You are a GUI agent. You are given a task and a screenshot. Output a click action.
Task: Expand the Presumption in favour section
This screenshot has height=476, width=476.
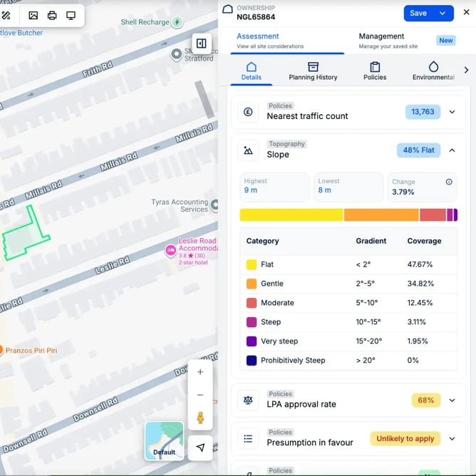point(452,439)
